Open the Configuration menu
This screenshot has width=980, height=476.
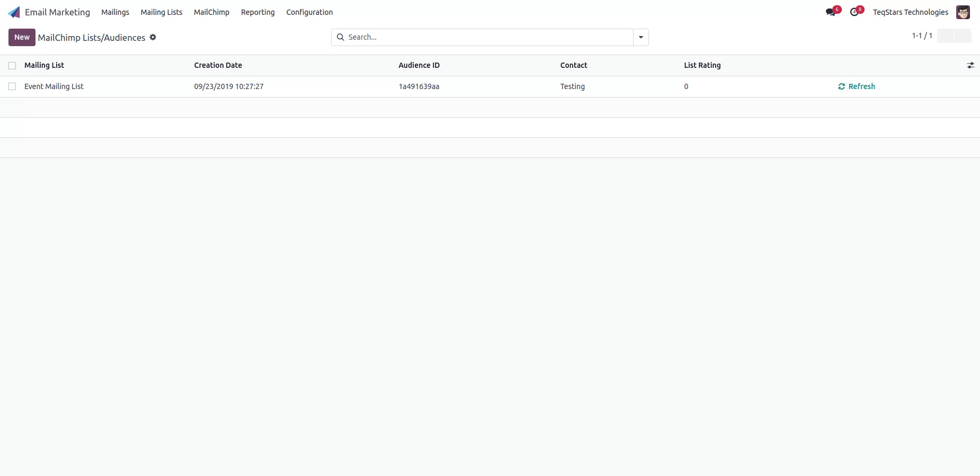[309, 12]
